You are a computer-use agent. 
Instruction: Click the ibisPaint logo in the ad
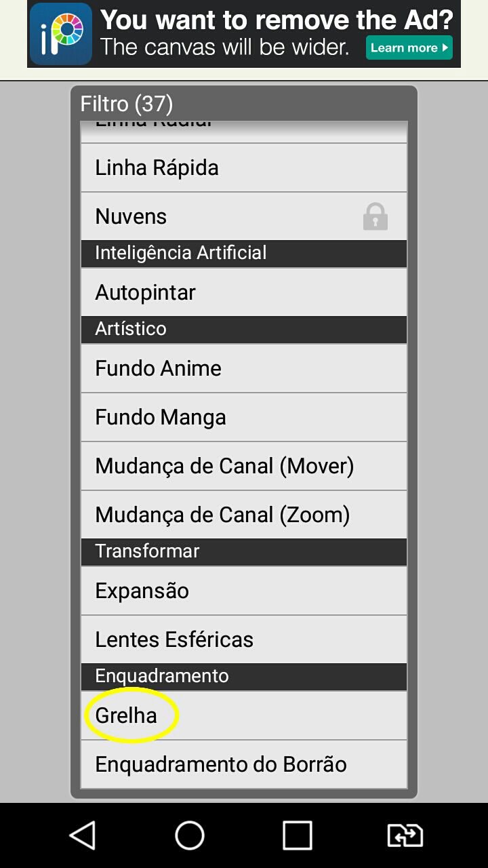pyautogui.click(x=61, y=34)
